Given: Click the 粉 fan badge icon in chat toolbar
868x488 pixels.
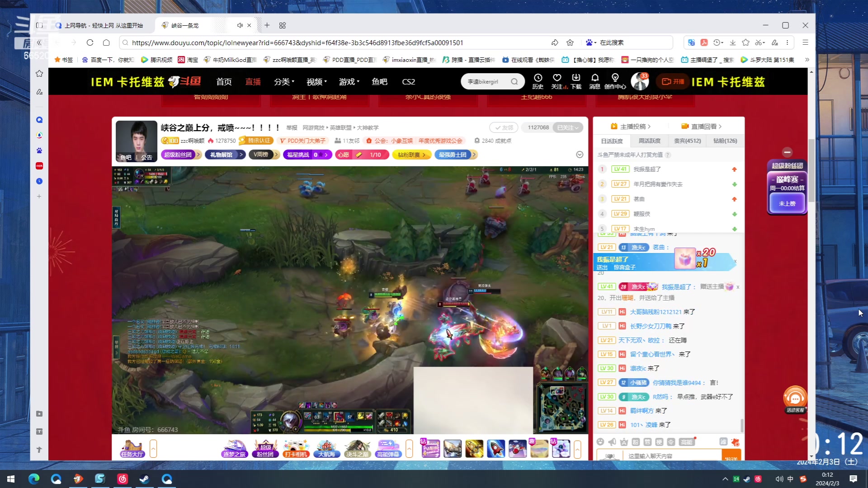Looking at the screenshot, I should (636, 442).
